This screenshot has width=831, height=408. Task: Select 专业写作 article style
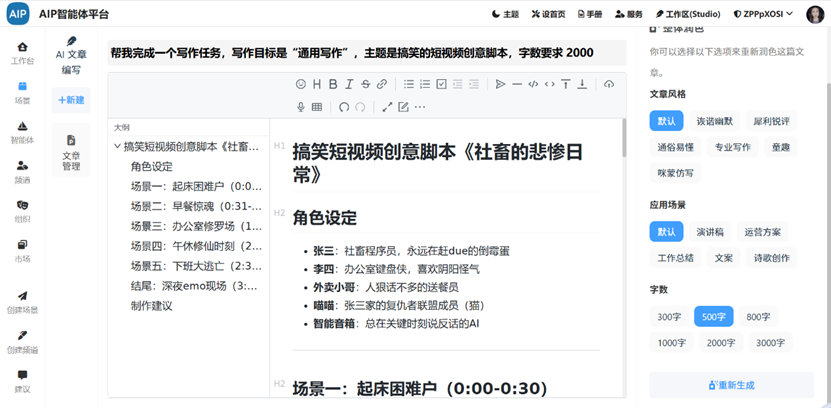pyautogui.click(x=732, y=147)
